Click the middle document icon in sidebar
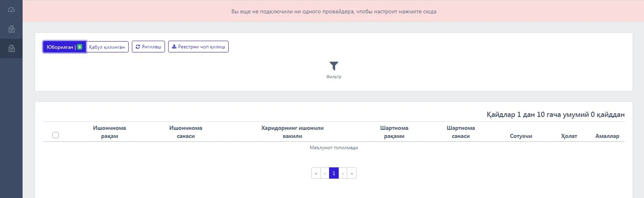644x198 pixels. click(x=11, y=29)
